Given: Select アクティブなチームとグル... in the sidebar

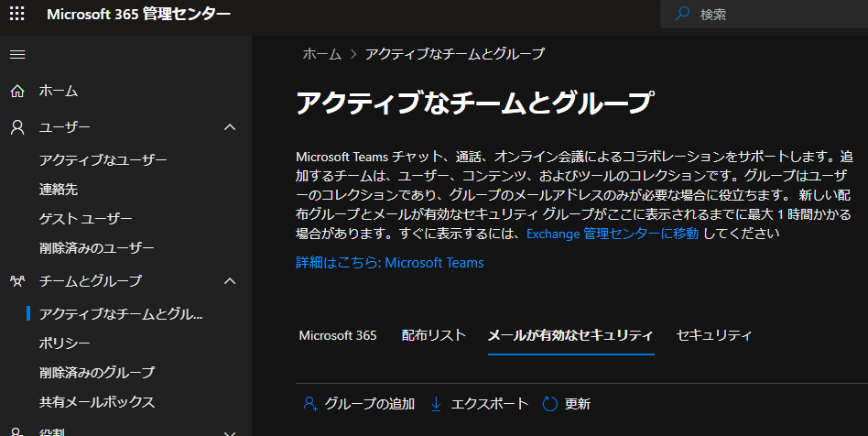Looking at the screenshot, I should [x=121, y=314].
